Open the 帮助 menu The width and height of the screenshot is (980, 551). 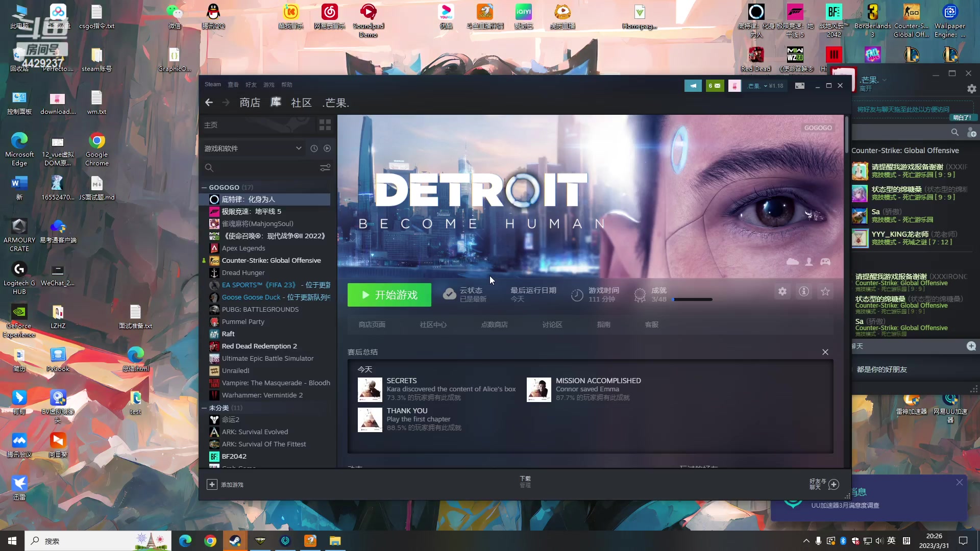click(x=287, y=85)
